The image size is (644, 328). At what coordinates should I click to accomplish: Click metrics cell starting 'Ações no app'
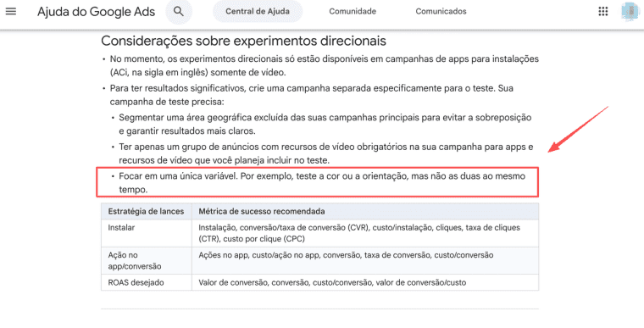coord(365,260)
